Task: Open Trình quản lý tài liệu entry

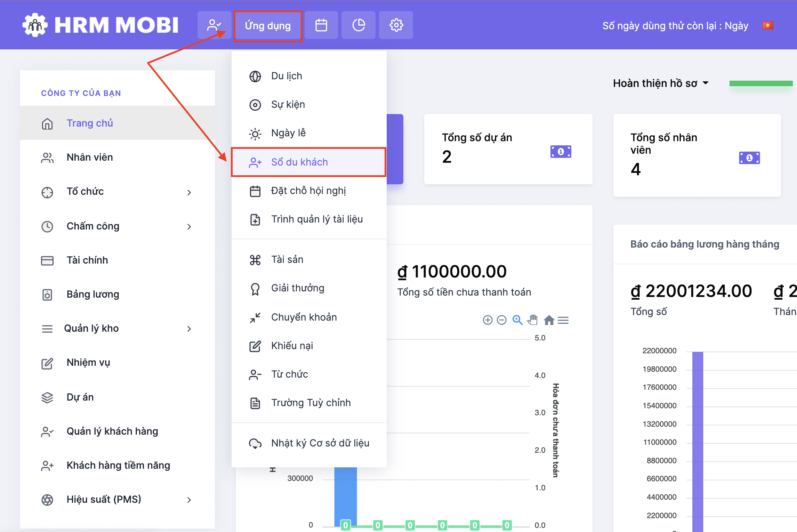Action: pos(309,219)
